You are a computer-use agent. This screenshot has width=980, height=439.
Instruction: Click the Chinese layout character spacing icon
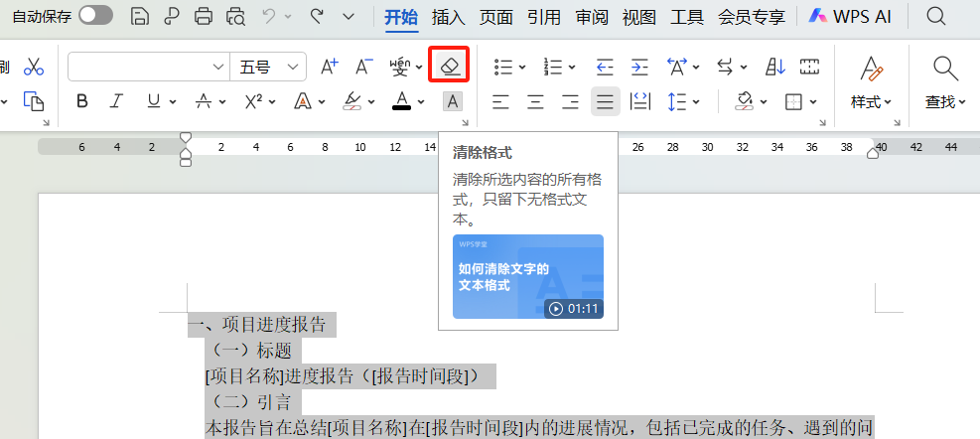(677, 67)
